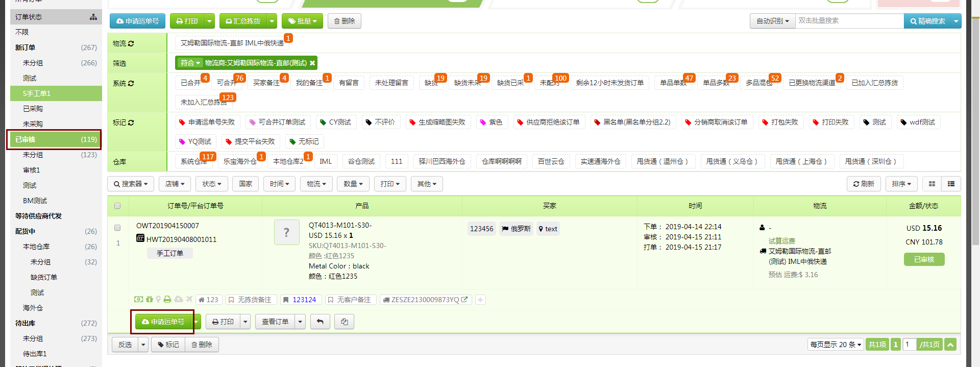Click the 试算运费 link

tap(781, 240)
